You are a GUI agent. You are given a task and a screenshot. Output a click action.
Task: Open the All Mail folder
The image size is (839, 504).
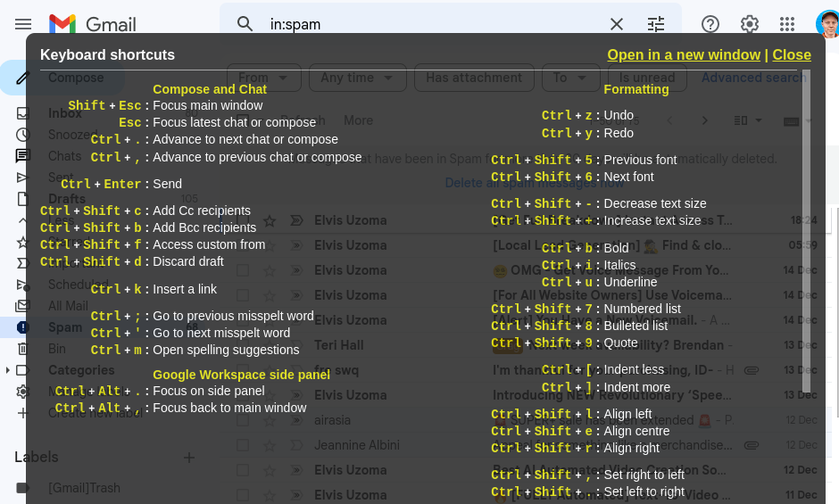click(68, 306)
